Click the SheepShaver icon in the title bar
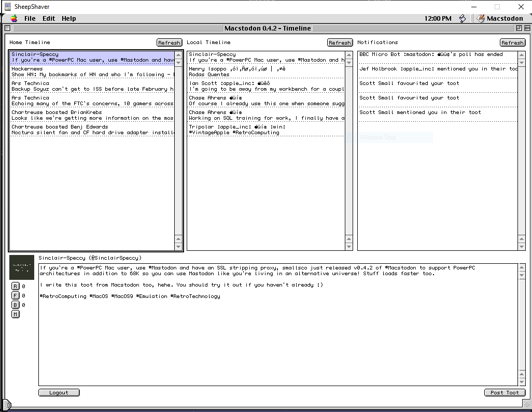 [7, 6]
